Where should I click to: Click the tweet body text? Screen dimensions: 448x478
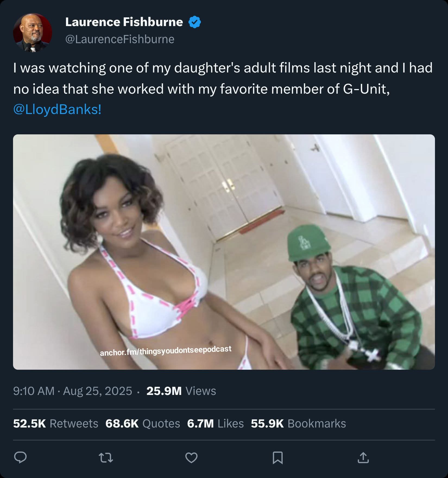pos(223,88)
